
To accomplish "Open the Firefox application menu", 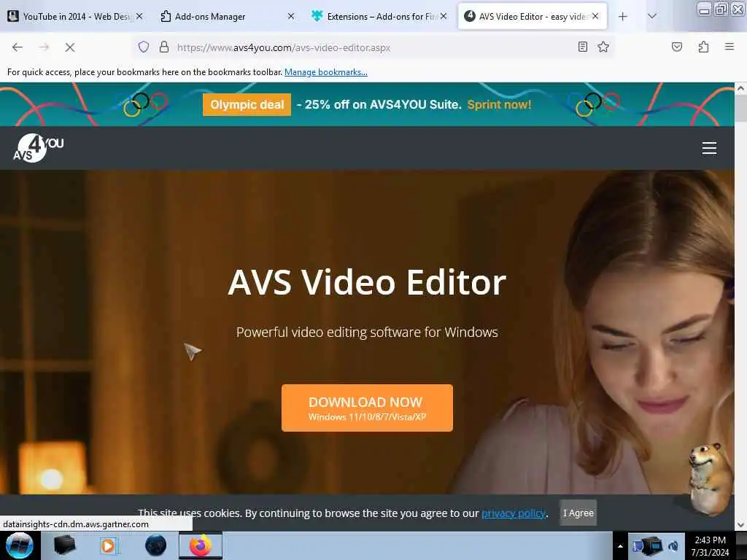I will [x=729, y=47].
